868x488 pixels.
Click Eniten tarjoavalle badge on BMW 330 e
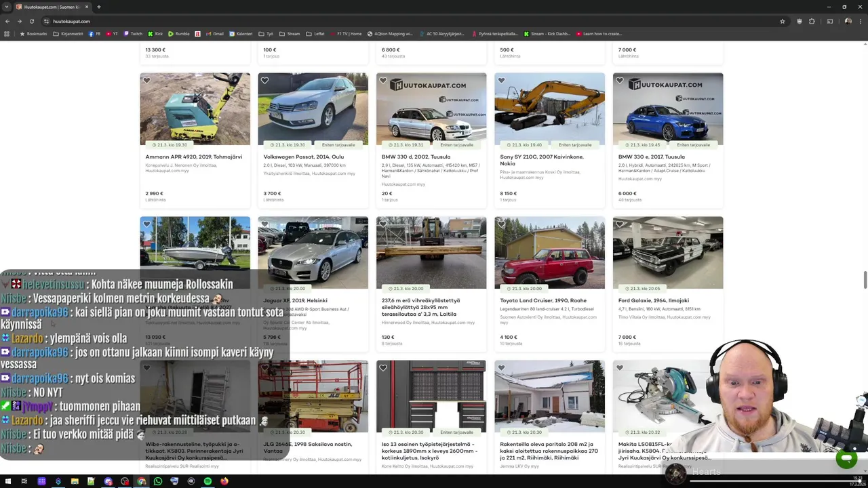(693, 144)
